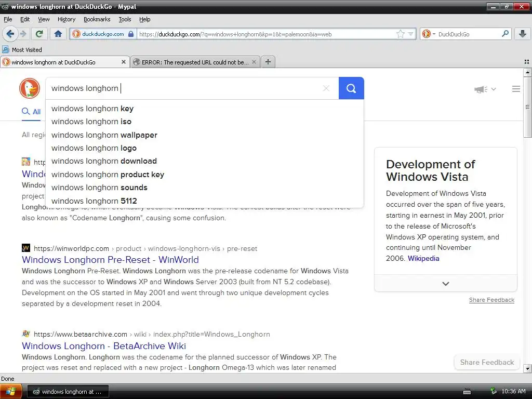Close the ERROR requested URL tab
Viewport: 532px width, 399px height.
pos(254,62)
